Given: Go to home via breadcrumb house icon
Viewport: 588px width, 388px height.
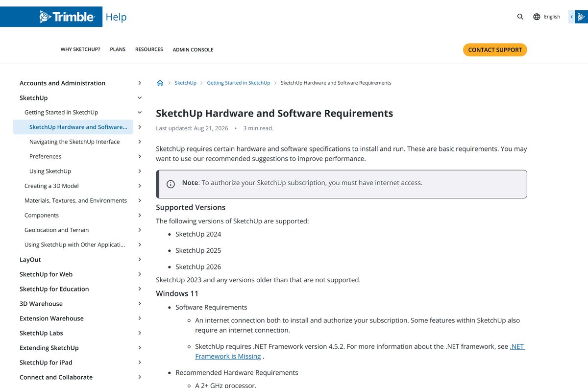Looking at the screenshot, I should pyautogui.click(x=160, y=83).
